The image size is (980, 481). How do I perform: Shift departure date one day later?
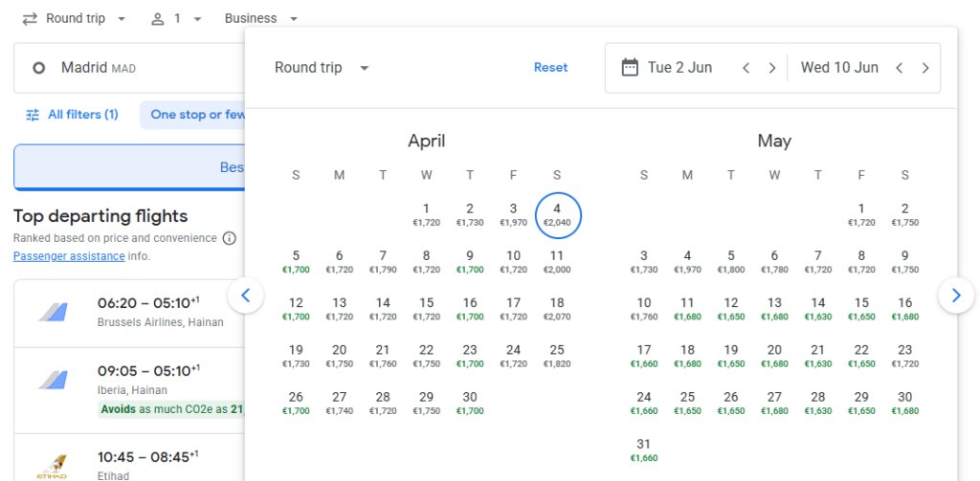(x=772, y=68)
